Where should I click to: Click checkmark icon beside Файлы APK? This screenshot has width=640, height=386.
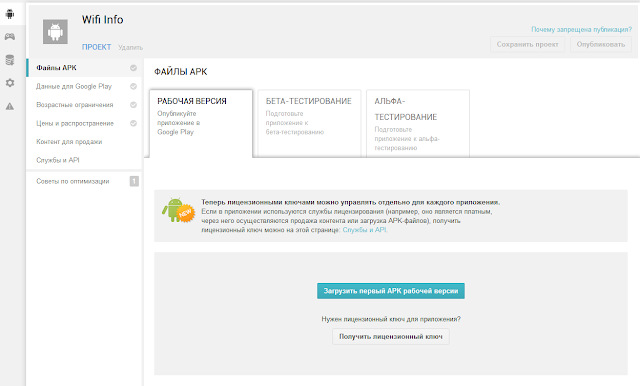(133, 68)
